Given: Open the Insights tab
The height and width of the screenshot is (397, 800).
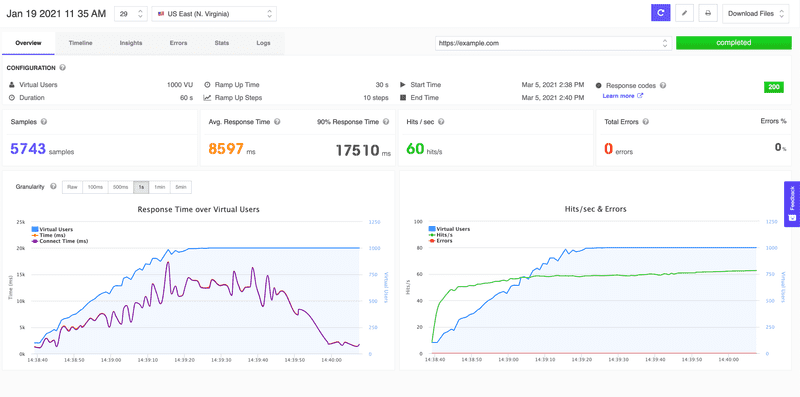Looking at the screenshot, I should [x=131, y=43].
